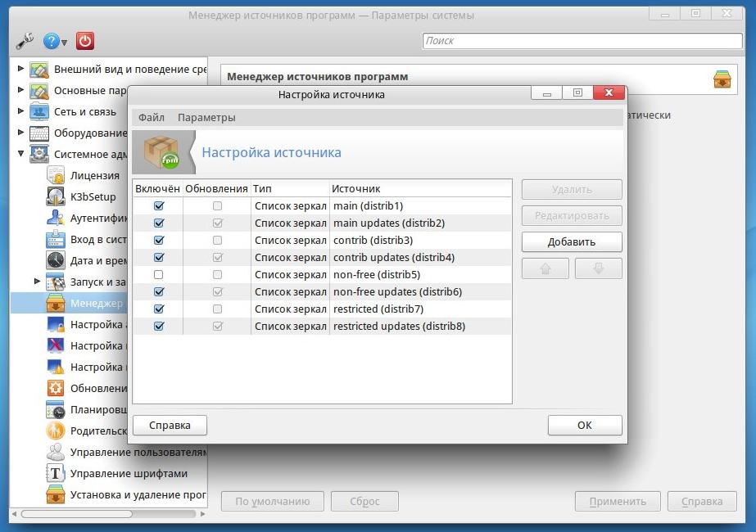Click the sidebar horizontal scrollbar thumb
The height and width of the screenshot is (532, 756).
point(77,514)
